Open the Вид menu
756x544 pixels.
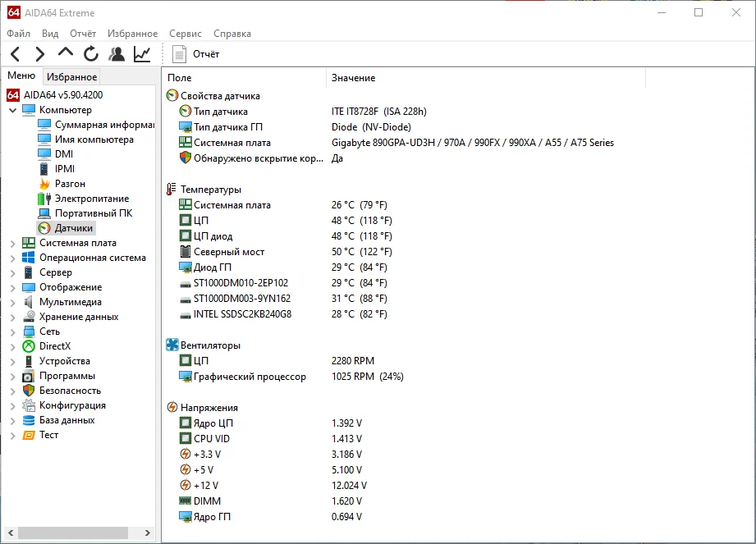click(x=50, y=34)
